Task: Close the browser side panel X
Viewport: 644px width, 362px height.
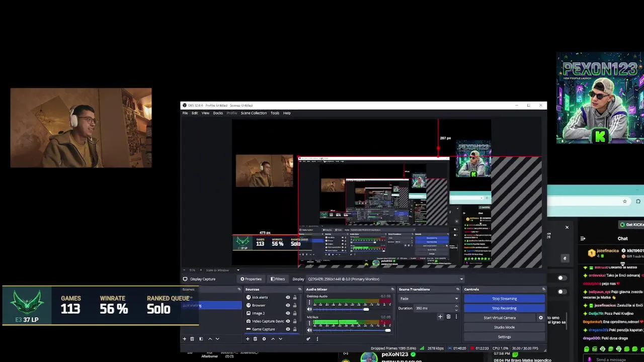Action: tap(567, 227)
